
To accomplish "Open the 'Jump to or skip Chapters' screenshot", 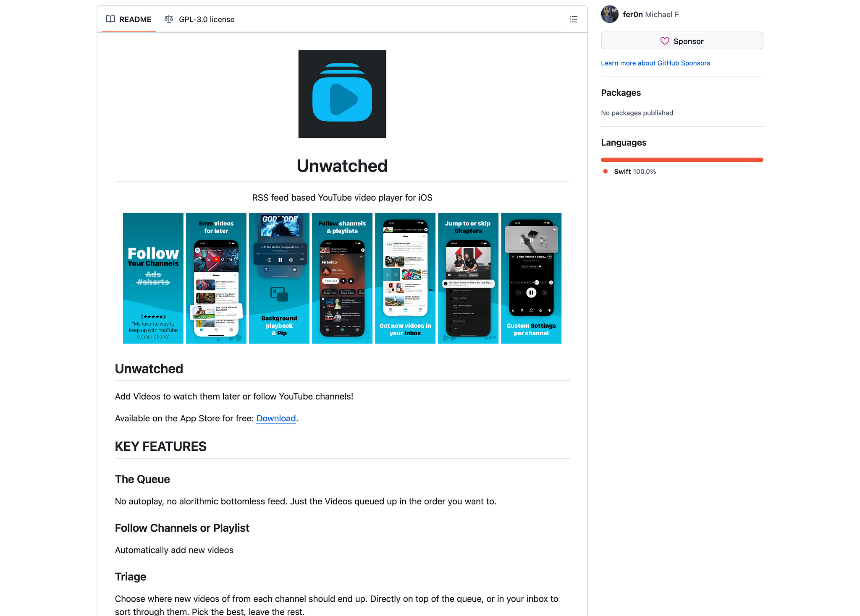I will point(468,278).
